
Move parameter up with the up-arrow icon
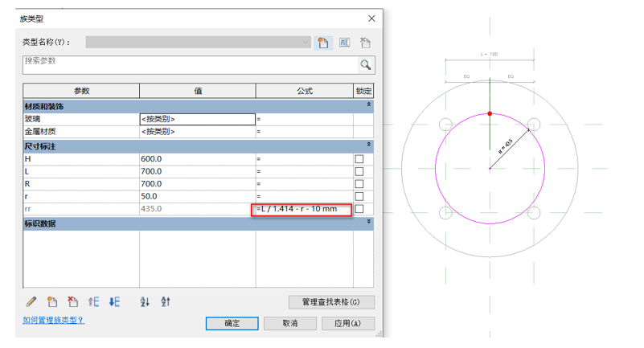point(93,302)
